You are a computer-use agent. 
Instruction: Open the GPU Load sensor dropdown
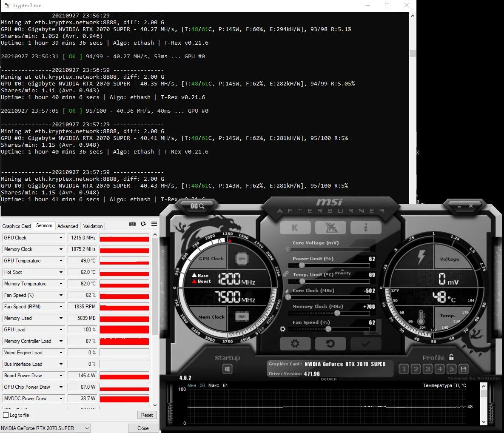pos(61,330)
